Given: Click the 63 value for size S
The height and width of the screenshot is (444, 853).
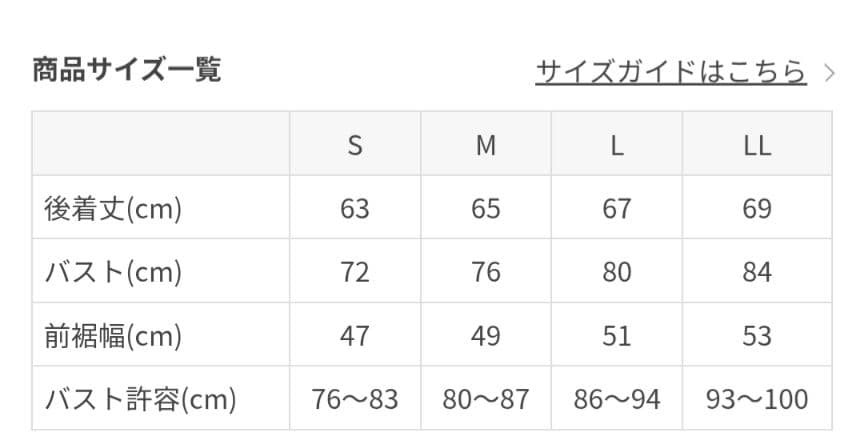Looking at the screenshot, I should click(x=355, y=208).
